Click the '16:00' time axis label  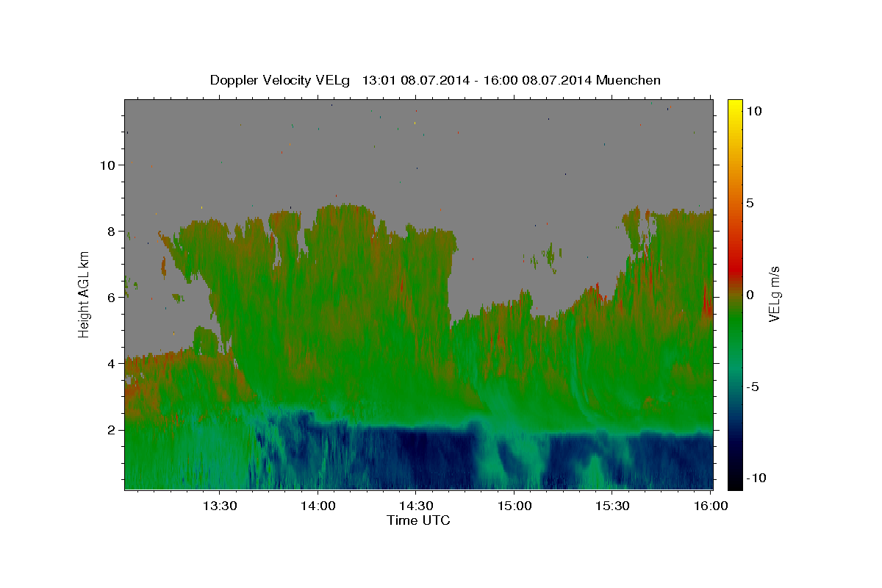(710, 506)
